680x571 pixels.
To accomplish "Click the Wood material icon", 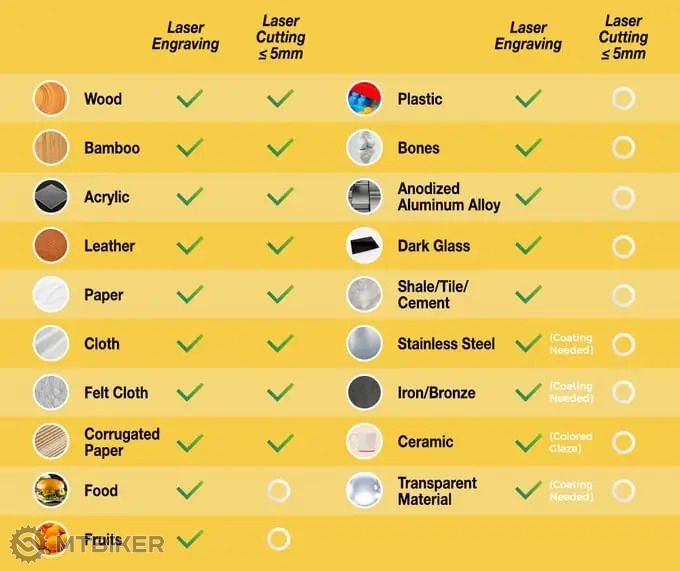I will [50, 99].
